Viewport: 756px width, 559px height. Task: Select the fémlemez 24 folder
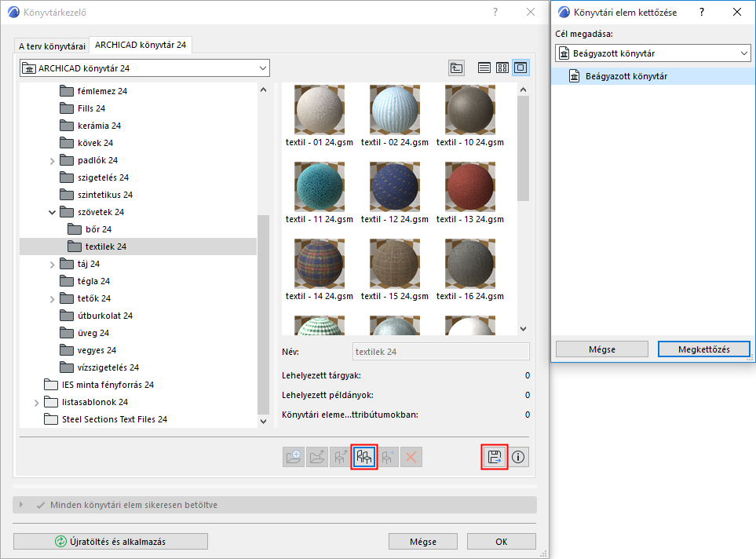click(x=93, y=91)
